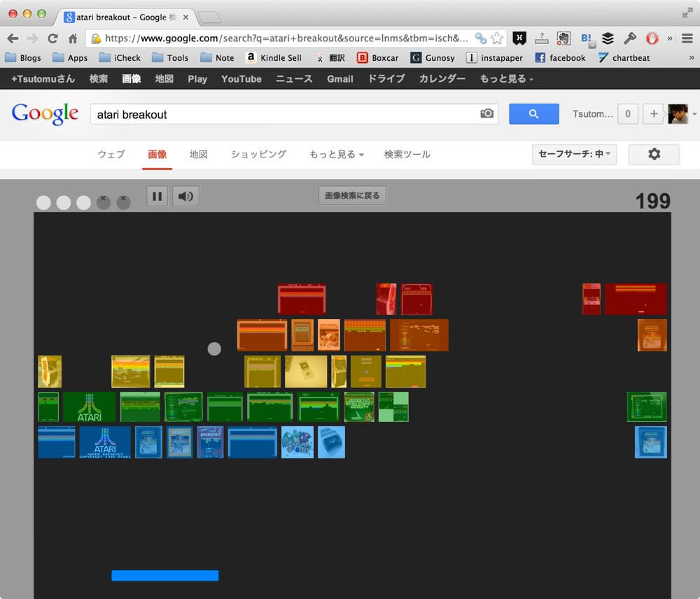This screenshot has width=700, height=599.
Task: Switch to the ウェブ search tab
Action: (111, 155)
